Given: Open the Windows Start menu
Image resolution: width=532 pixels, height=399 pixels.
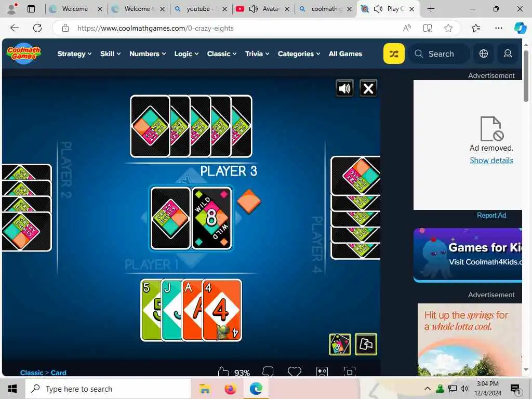Looking at the screenshot, I should [12, 389].
